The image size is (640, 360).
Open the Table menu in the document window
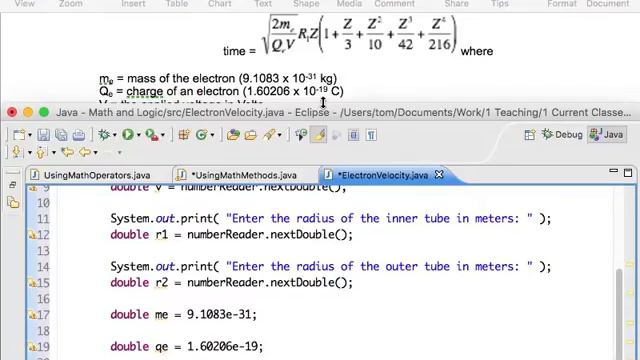(177, 4)
